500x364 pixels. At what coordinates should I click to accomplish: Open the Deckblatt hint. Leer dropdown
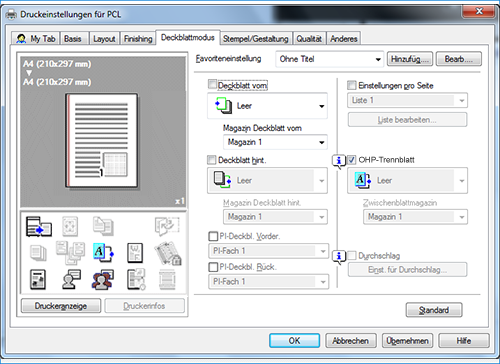pos(267,180)
